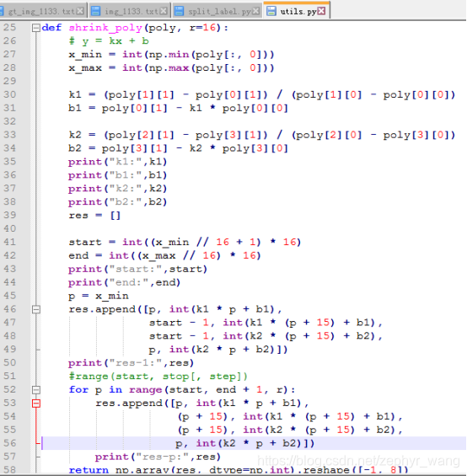Click the print("b1:",b1) statement
The height and width of the screenshot is (476, 467).
(x=117, y=175)
